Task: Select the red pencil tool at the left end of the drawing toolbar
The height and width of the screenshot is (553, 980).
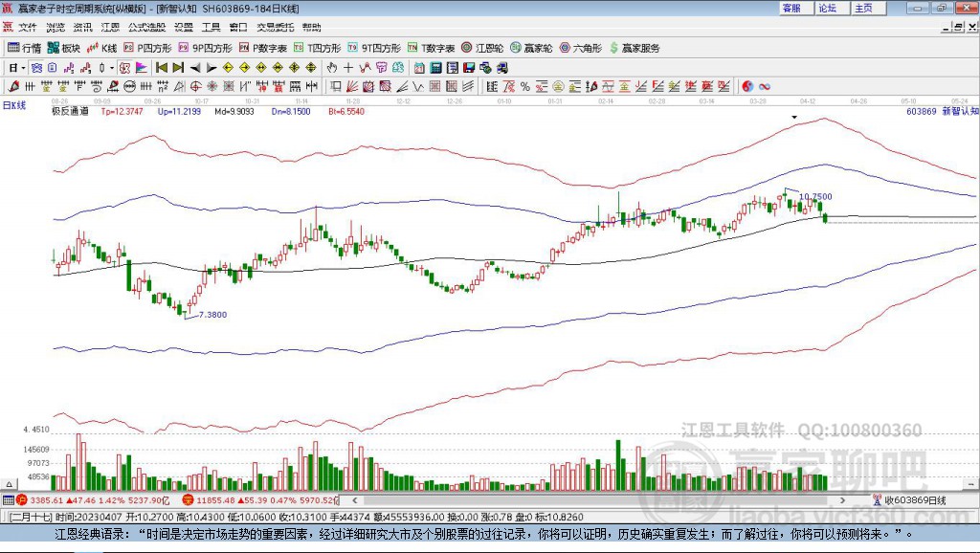Action: (x=13, y=86)
